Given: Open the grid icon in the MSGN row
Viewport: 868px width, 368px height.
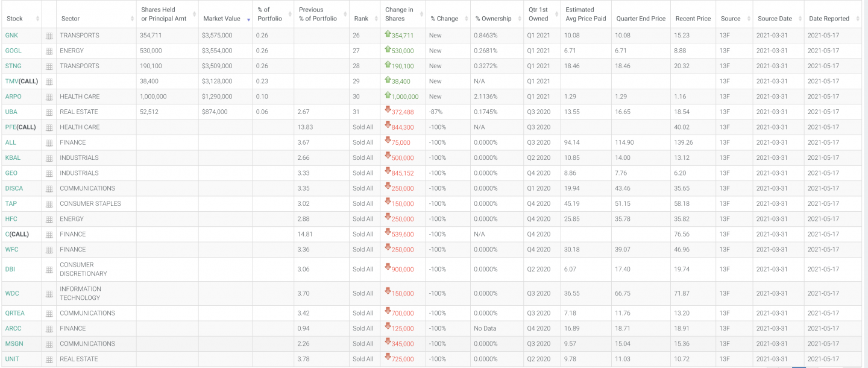Looking at the screenshot, I should 49,344.
